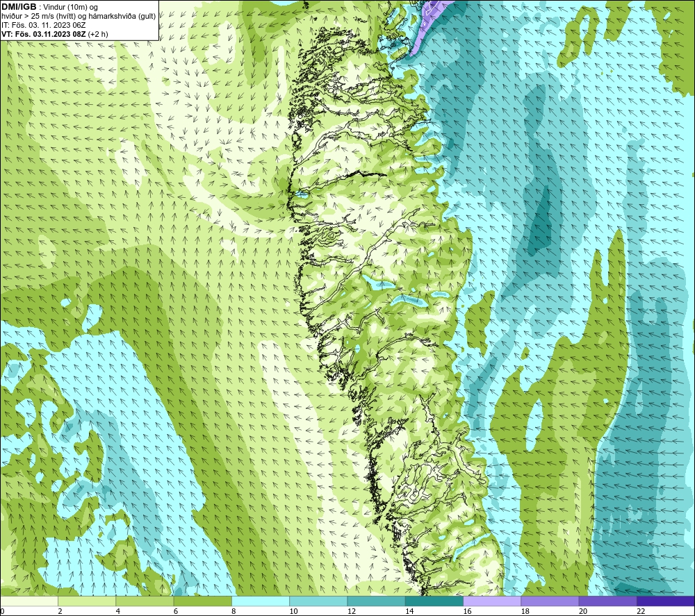Click the 16–18 m/s light purple legend swatch

point(492,601)
